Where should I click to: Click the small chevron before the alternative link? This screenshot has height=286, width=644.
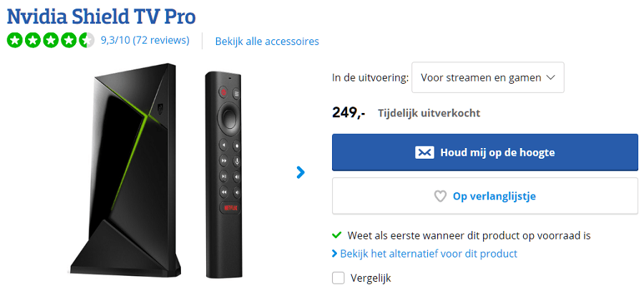pos(334,254)
